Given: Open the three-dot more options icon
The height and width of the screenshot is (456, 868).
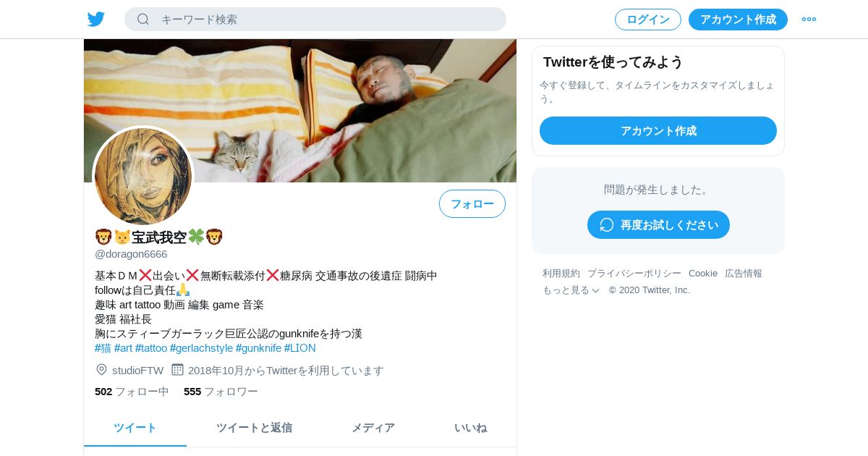Looking at the screenshot, I should pyautogui.click(x=809, y=20).
